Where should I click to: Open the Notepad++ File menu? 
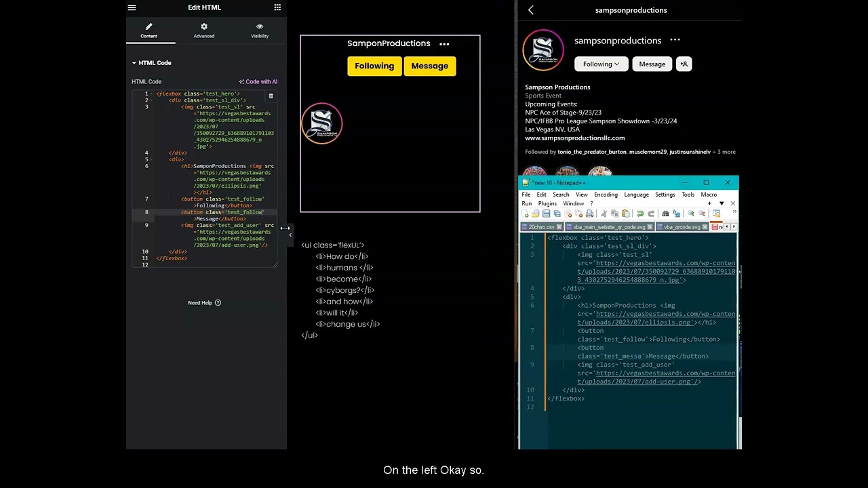pyautogui.click(x=526, y=195)
